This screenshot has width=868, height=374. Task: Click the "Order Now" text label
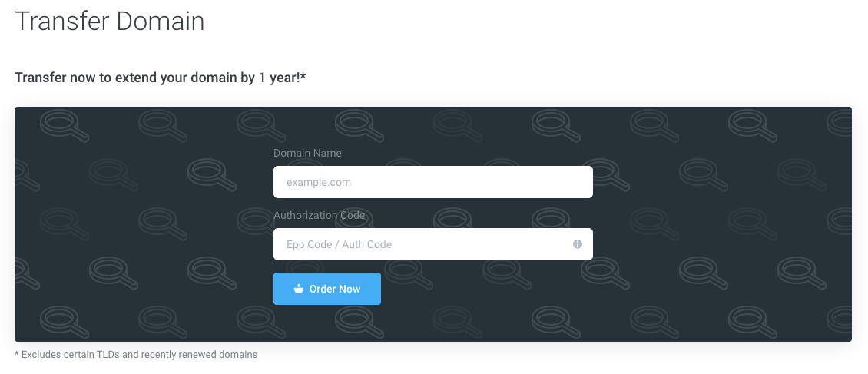[x=335, y=290]
